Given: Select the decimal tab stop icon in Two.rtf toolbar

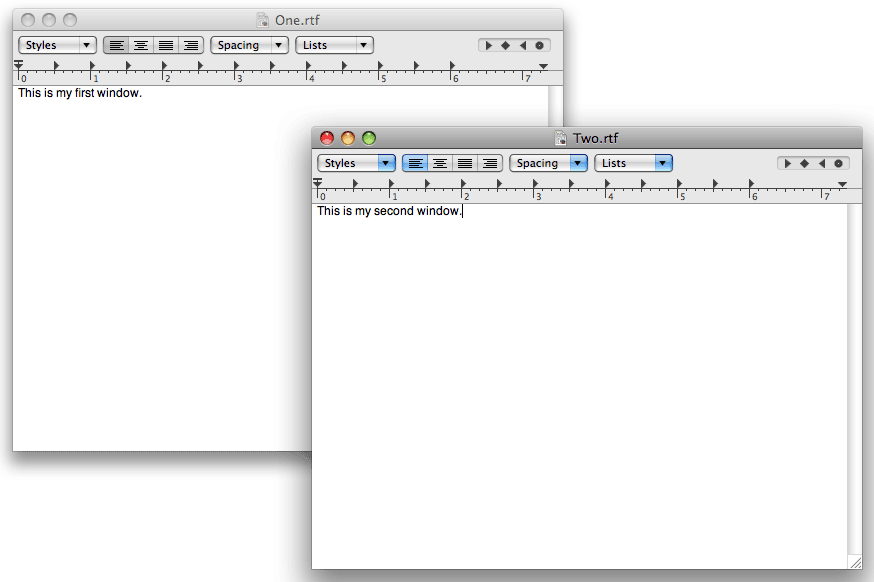Looking at the screenshot, I should tap(838, 163).
